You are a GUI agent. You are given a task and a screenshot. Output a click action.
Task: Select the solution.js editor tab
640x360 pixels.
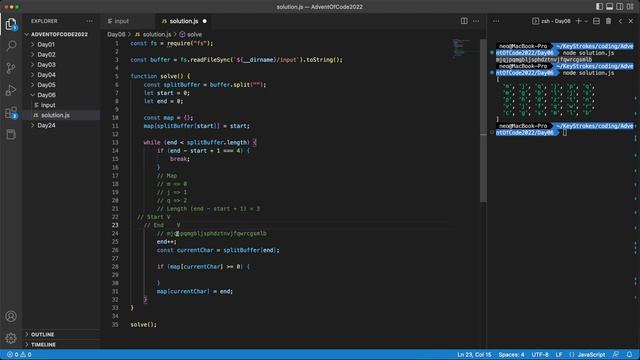(x=183, y=21)
